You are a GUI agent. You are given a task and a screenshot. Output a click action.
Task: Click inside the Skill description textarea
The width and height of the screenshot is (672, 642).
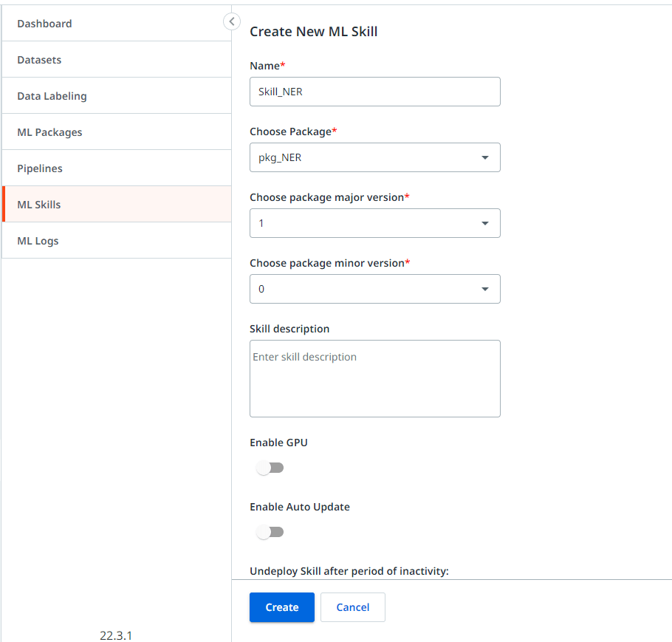coord(374,379)
